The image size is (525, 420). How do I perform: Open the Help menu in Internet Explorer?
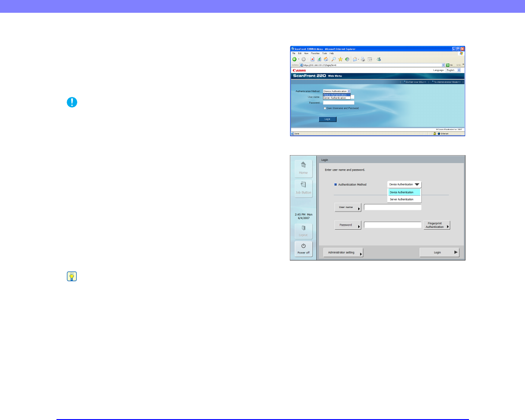(331, 53)
